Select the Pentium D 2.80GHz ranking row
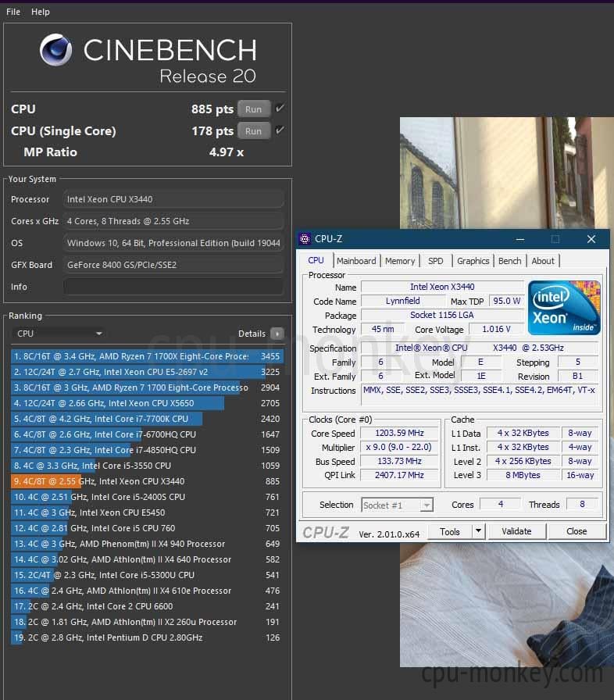Screen dimensions: 614x700 tap(147, 637)
